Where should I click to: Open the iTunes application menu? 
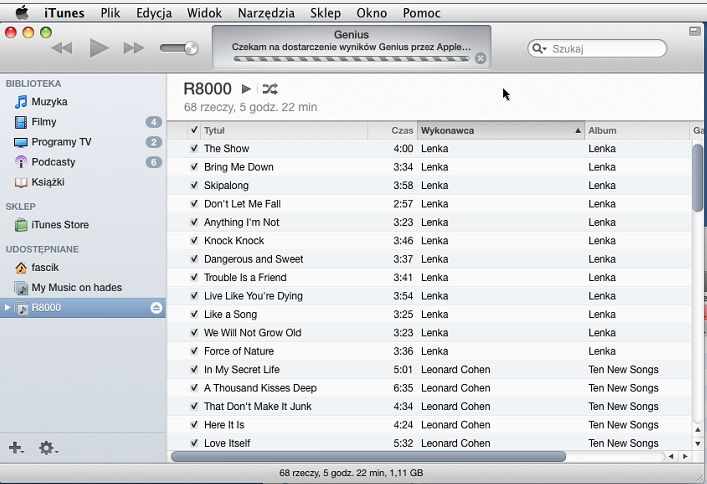[x=64, y=13]
